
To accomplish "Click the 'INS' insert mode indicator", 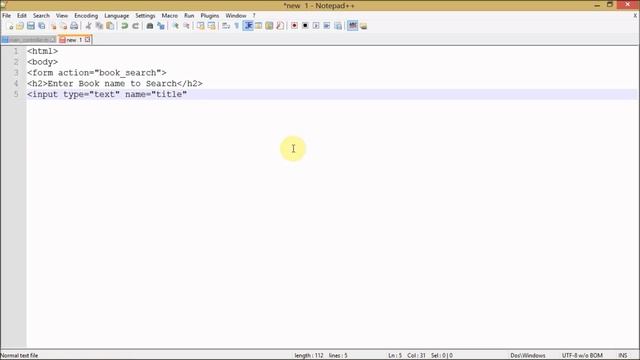I will [622, 356].
